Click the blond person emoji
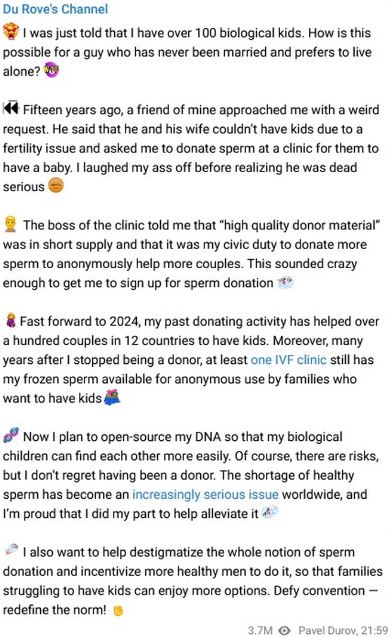Image resolution: width=392 pixels, height=637 pixels. tap(10, 224)
